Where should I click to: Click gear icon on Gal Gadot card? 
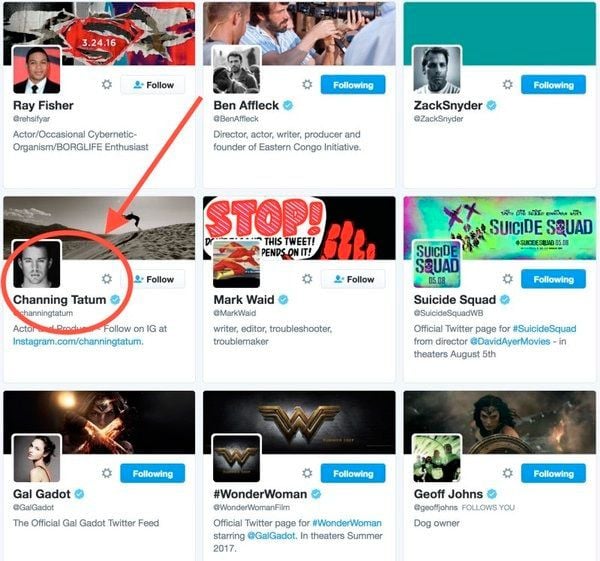(107, 473)
